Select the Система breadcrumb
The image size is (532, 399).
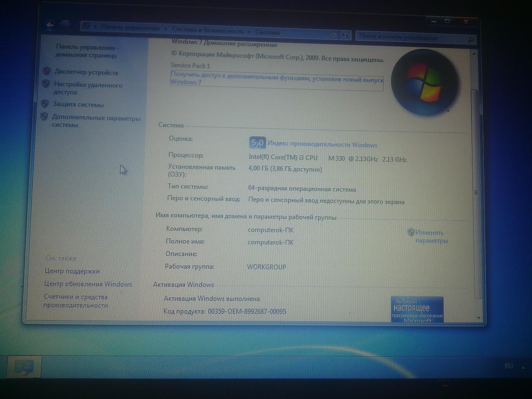(x=267, y=32)
